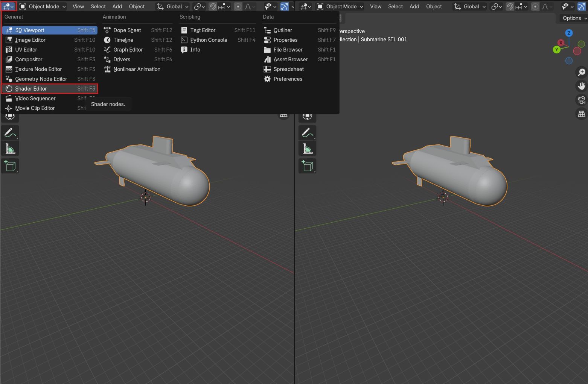Open the View menu in the right viewport

pos(376,6)
